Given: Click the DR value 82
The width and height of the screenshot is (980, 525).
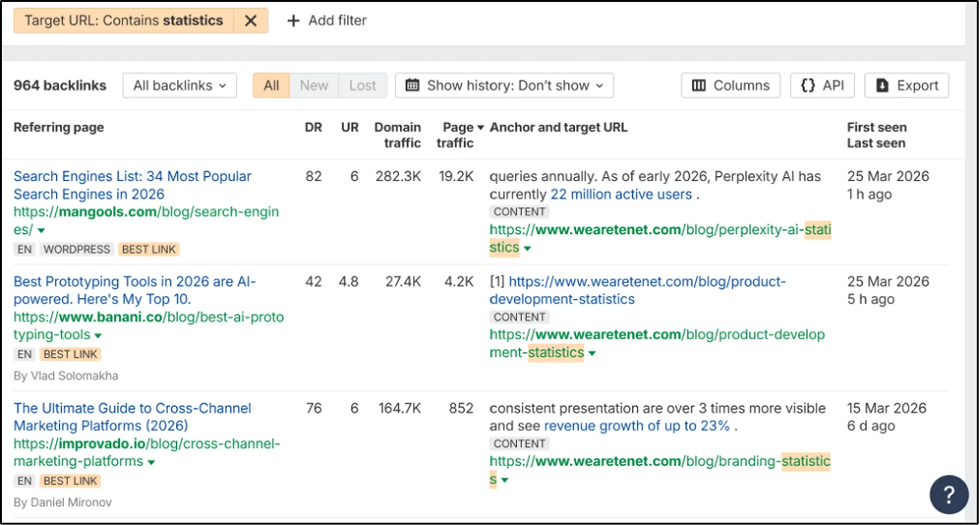Looking at the screenshot, I should pyautogui.click(x=313, y=176).
